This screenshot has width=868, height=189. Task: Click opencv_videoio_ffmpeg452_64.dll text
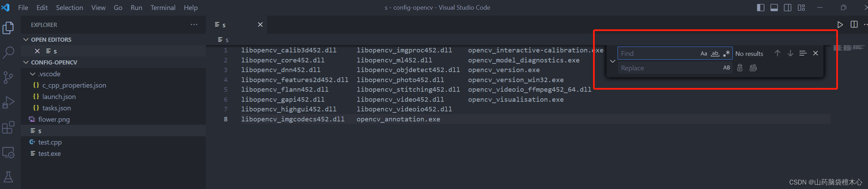pyautogui.click(x=530, y=90)
